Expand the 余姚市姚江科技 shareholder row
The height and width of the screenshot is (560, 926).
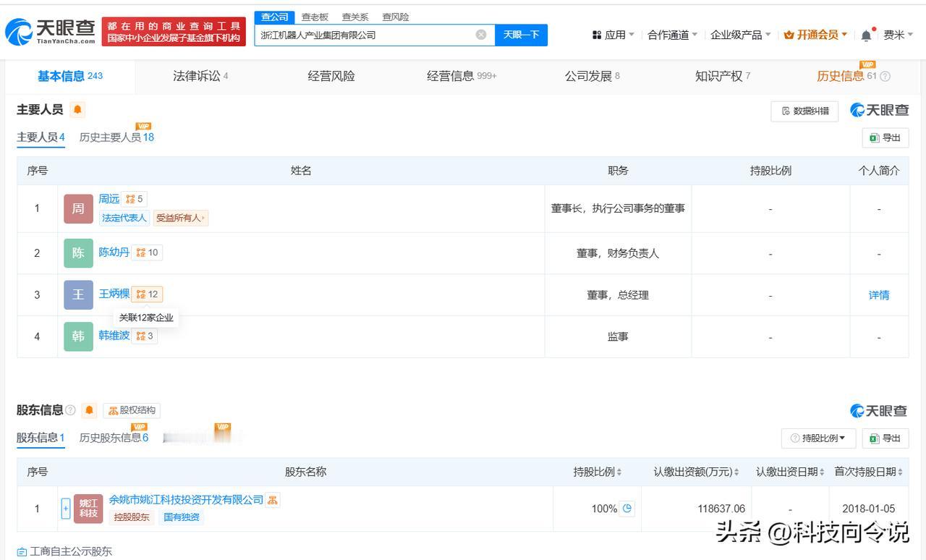[66, 509]
